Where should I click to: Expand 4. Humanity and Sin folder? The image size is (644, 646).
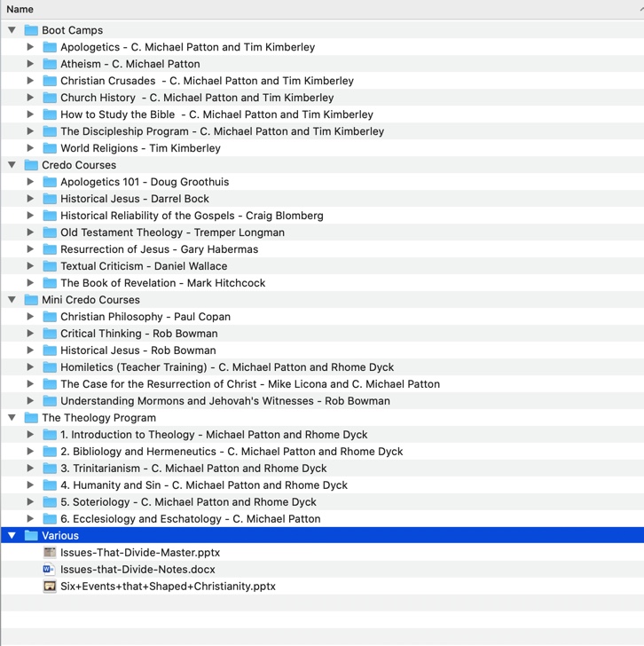click(x=30, y=484)
